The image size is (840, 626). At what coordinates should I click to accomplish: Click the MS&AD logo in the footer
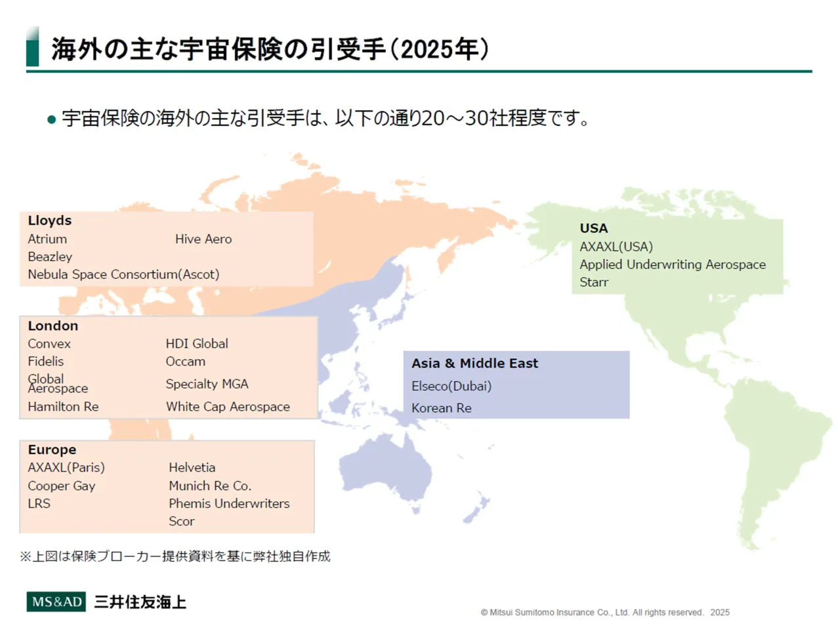[56, 602]
